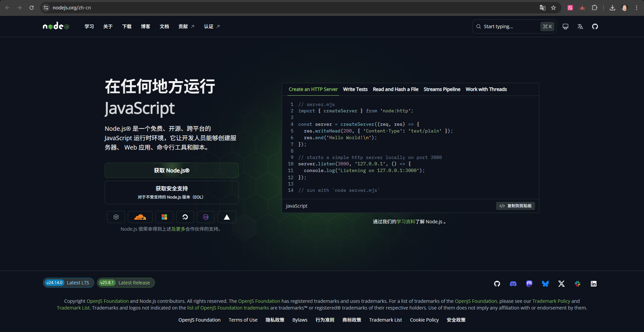Click the Microsoft partner logo

(x=164, y=217)
